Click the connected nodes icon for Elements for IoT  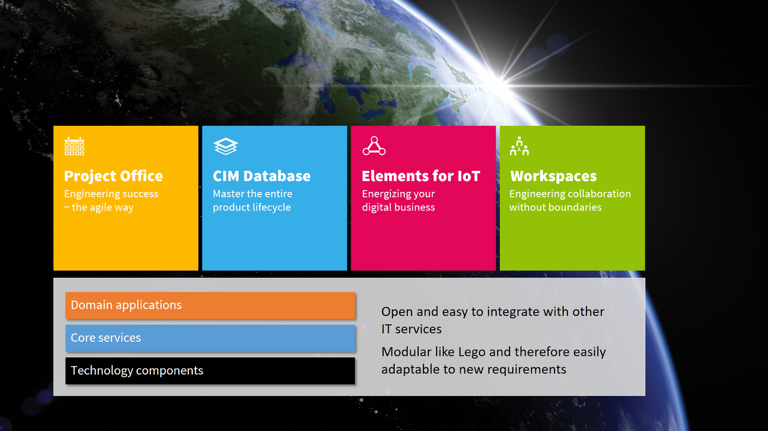pos(374,146)
